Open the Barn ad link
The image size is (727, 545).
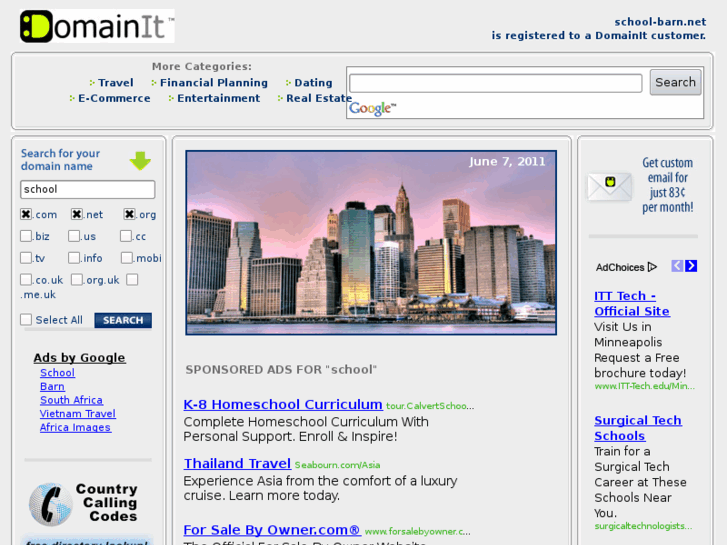tap(52, 386)
